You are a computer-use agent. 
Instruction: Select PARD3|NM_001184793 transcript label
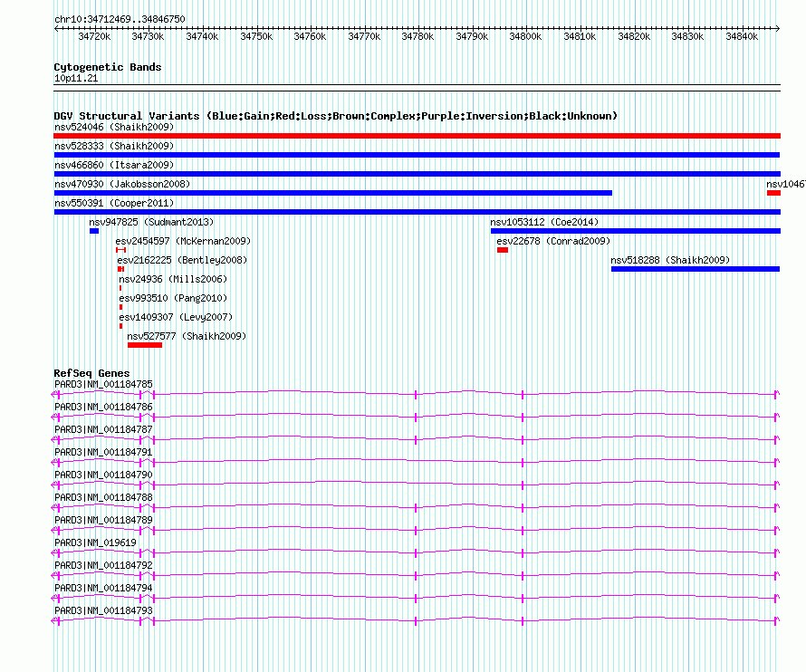click(103, 610)
